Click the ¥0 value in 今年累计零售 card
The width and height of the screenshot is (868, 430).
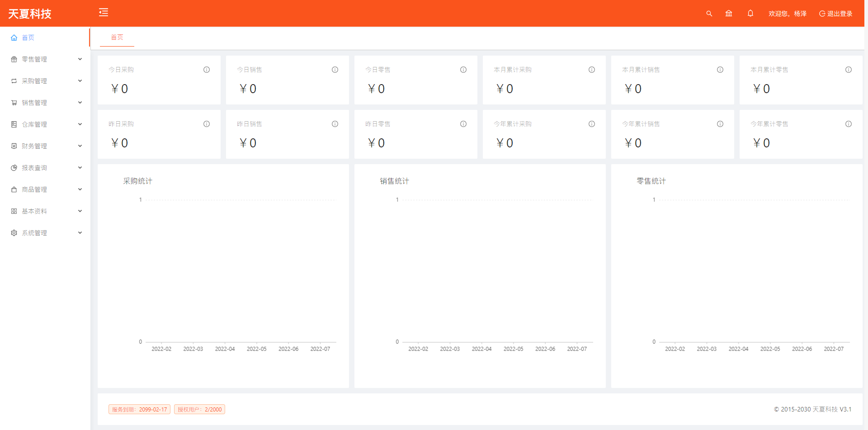762,143
